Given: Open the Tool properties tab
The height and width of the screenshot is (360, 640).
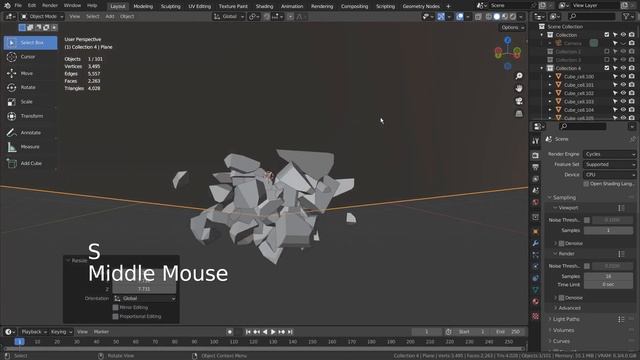Looking at the screenshot, I should click(536, 140).
